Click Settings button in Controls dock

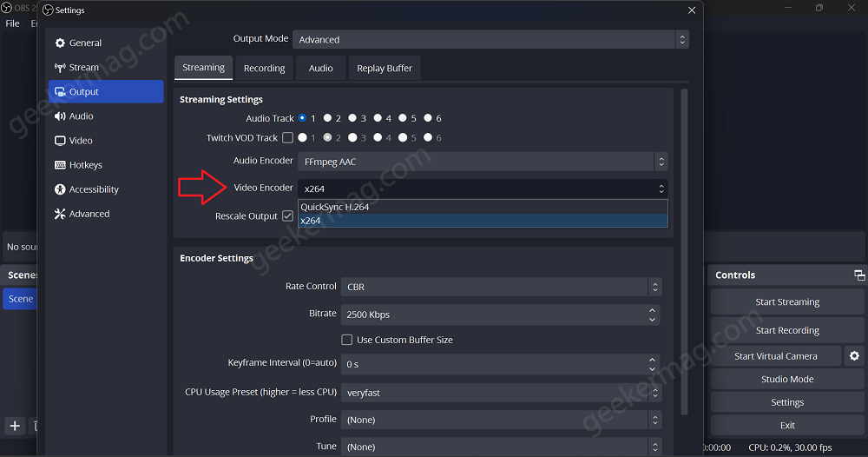787,402
